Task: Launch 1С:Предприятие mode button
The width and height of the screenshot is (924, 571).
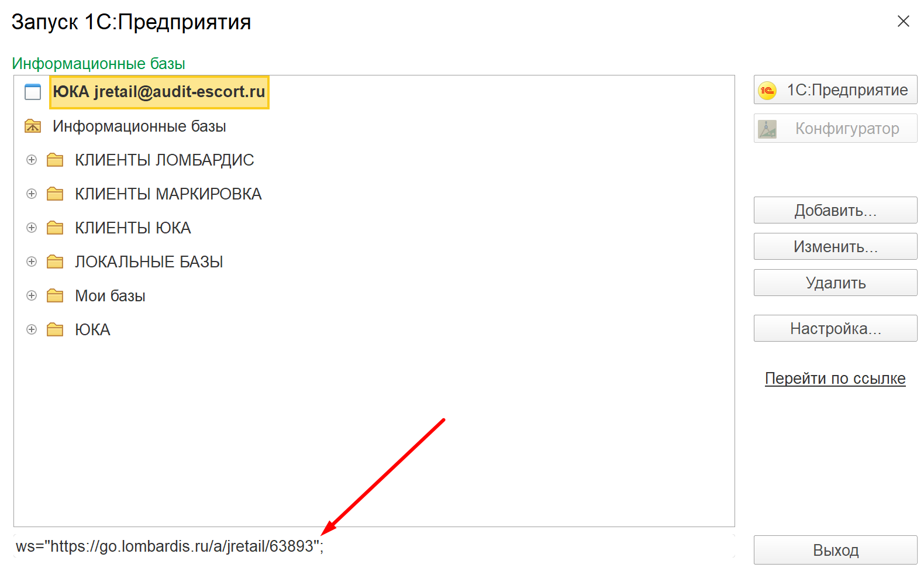Action: coord(835,90)
